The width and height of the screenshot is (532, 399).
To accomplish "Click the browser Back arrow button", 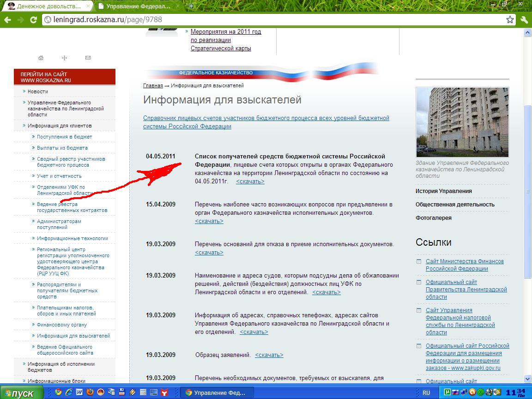I will pos(7,20).
